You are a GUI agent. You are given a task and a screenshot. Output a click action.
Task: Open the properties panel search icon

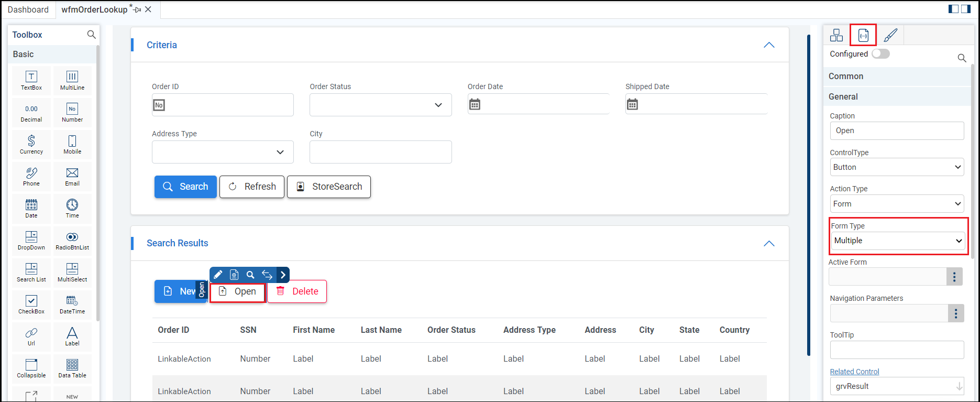coord(962,58)
